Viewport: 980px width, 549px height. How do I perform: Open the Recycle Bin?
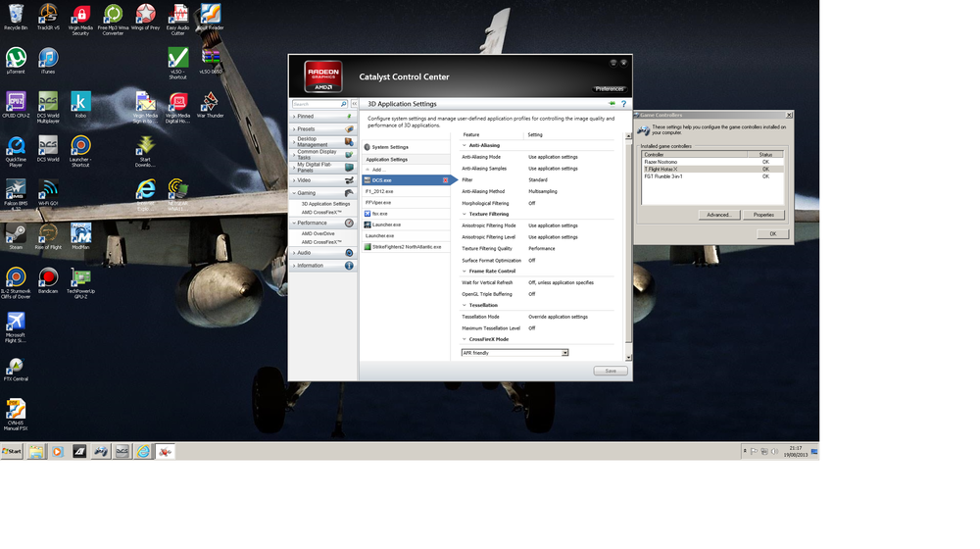pos(16,17)
